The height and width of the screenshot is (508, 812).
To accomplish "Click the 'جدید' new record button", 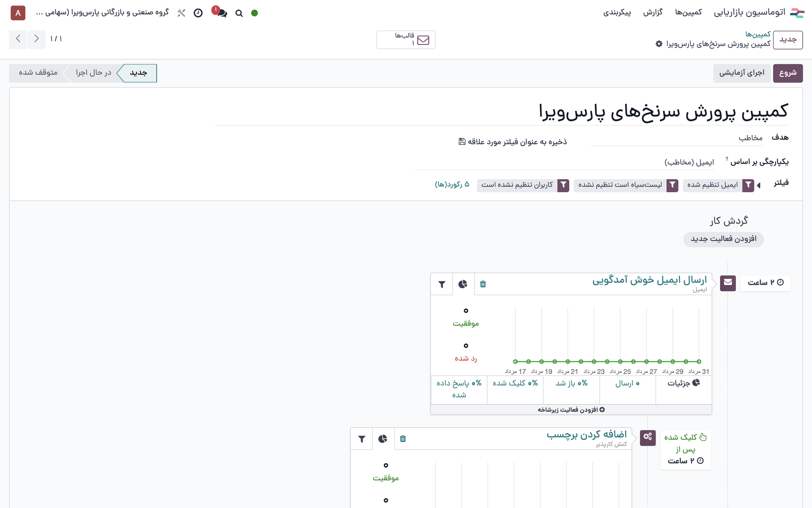I will 787,40.
